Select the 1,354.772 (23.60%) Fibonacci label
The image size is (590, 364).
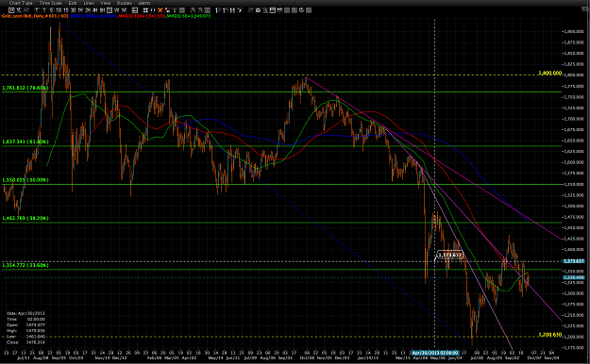pyautogui.click(x=25, y=265)
